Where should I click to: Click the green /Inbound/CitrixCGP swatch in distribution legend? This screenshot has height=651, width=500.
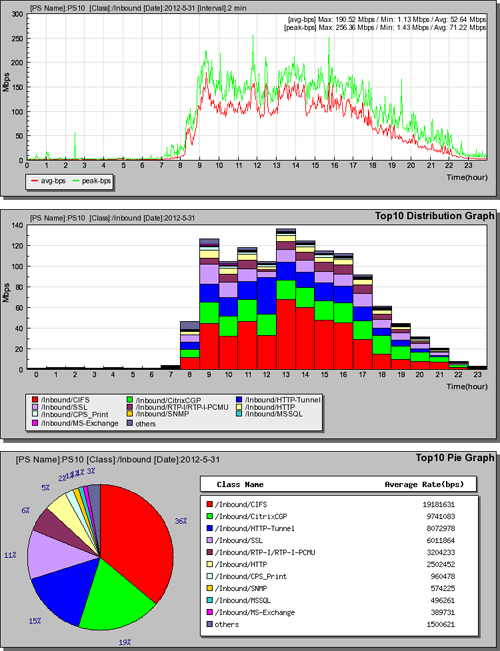(131, 400)
